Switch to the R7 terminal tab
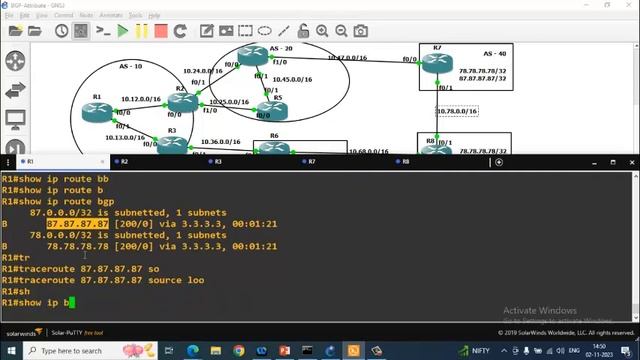 pos(311,162)
